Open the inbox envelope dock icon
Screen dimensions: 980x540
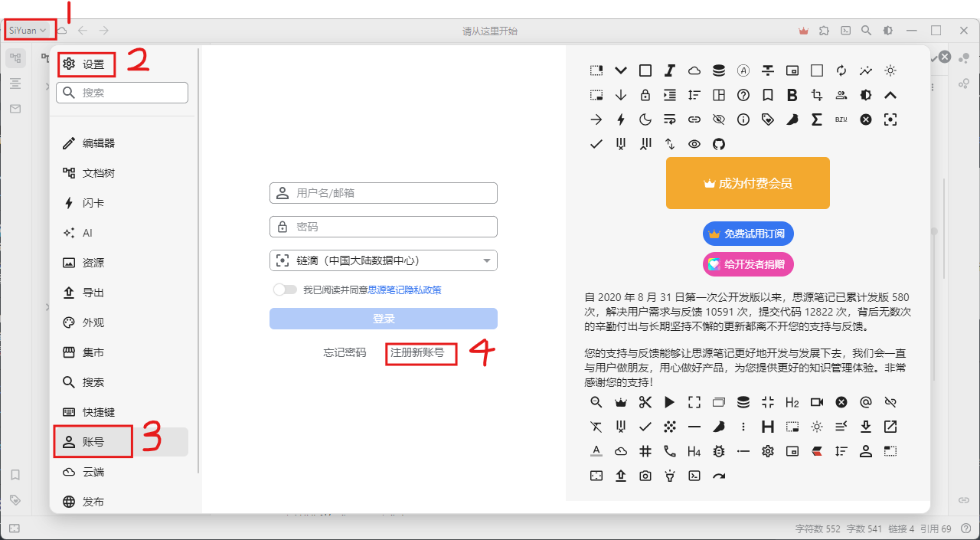pos(15,109)
